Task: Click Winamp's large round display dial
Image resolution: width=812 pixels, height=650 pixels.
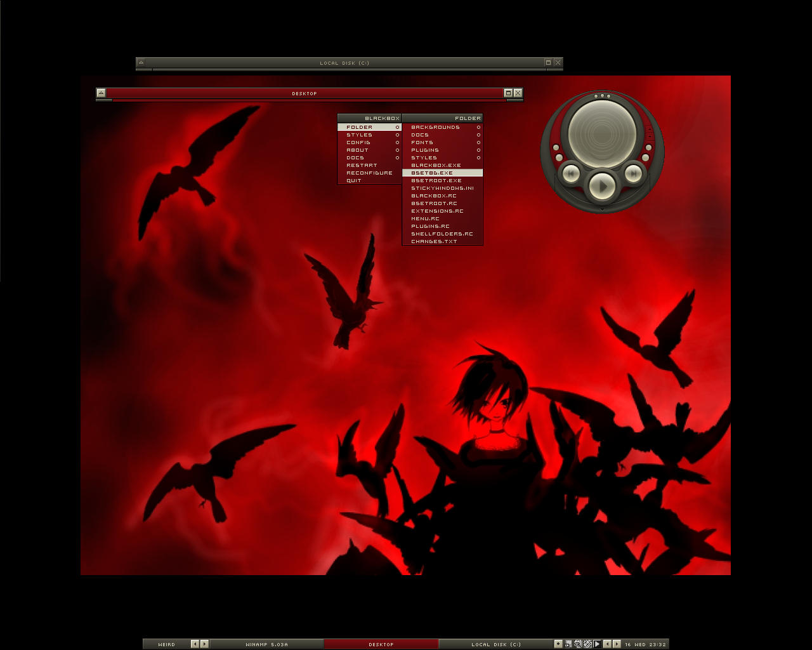Action: click(602, 134)
